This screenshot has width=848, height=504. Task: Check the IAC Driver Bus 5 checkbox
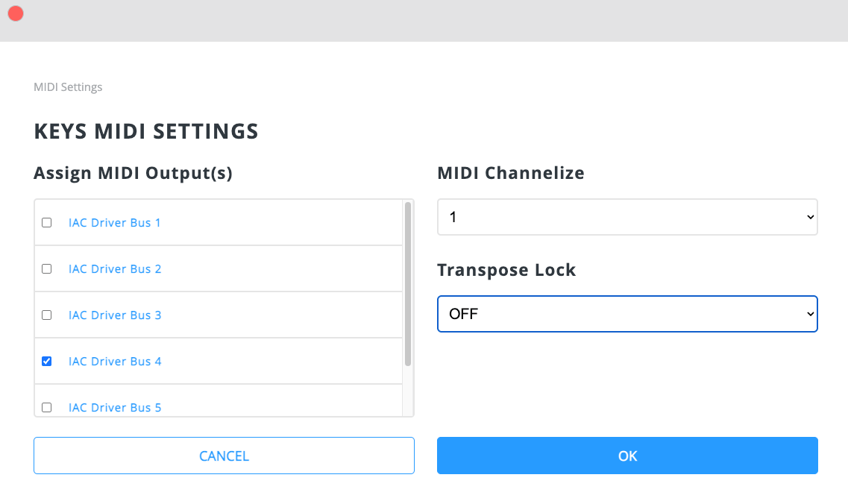point(47,407)
